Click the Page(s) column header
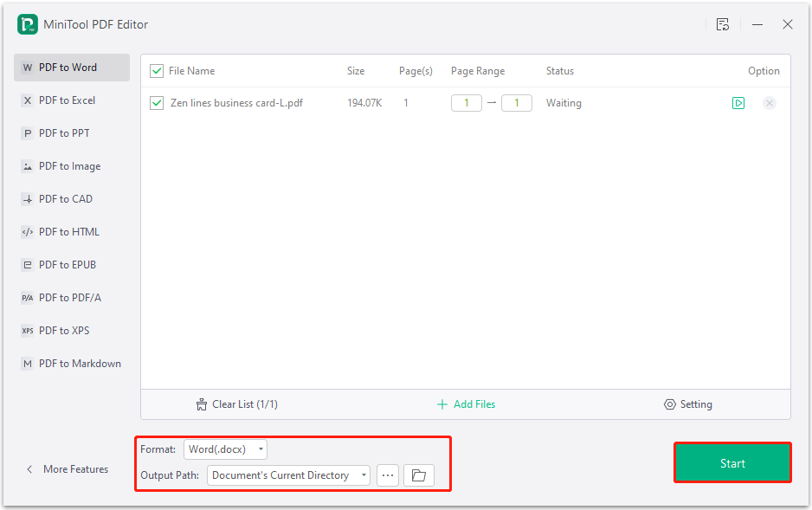The image size is (812, 510). click(416, 71)
